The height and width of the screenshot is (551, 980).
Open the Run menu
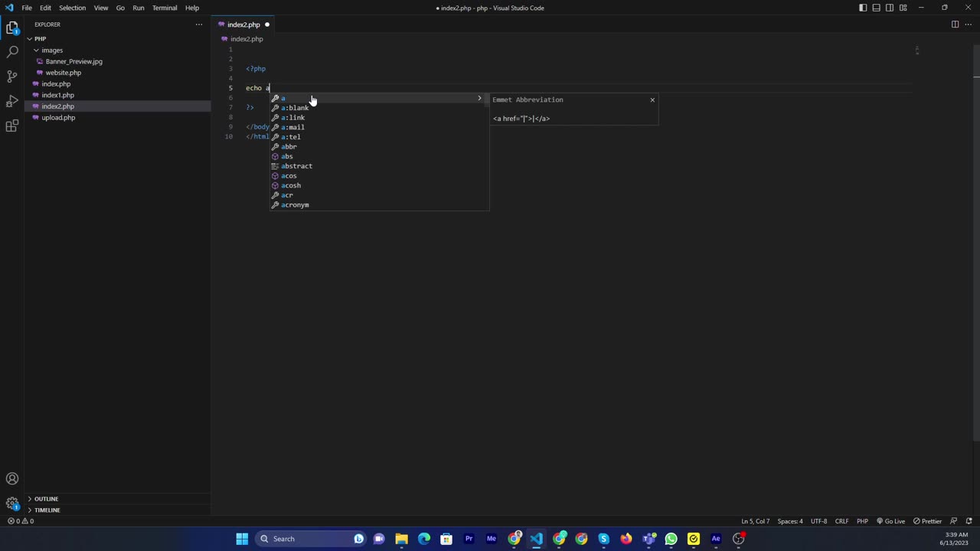[x=139, y=8]
